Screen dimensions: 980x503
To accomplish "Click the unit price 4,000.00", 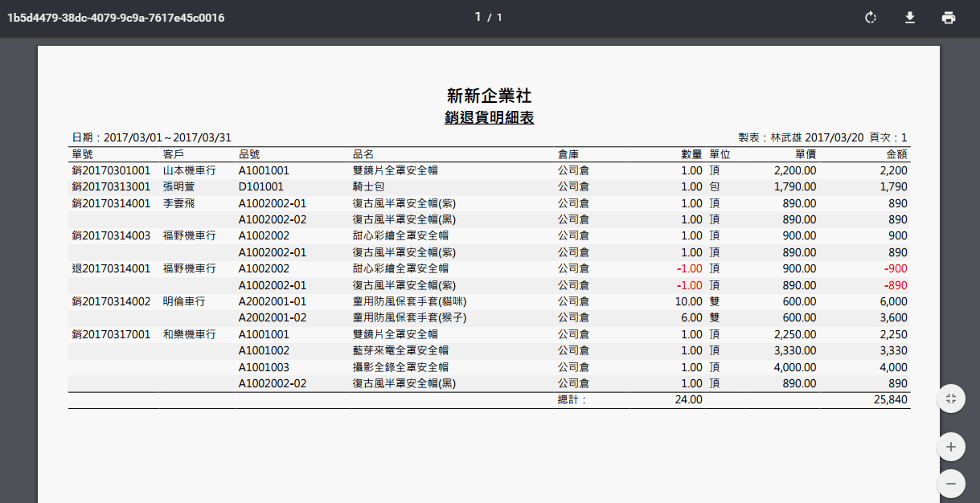I will (795, 367).
